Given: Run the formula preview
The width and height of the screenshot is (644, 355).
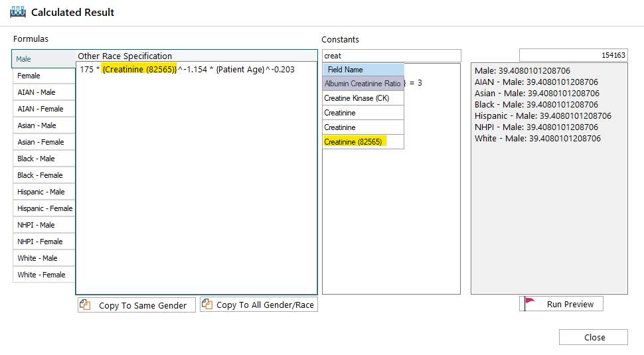Looking at the screenshot, I should (562, 304).
